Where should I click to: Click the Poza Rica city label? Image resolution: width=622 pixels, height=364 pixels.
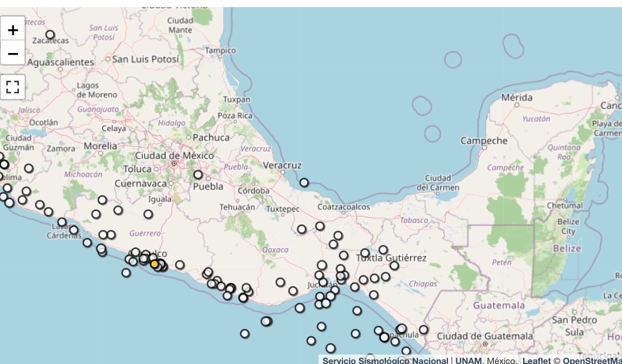(235, 116)
